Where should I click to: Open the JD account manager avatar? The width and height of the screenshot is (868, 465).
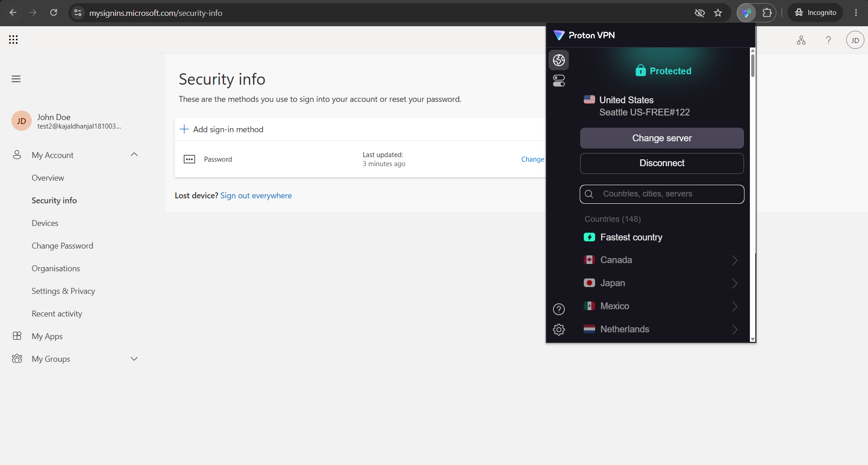[855, 40]
